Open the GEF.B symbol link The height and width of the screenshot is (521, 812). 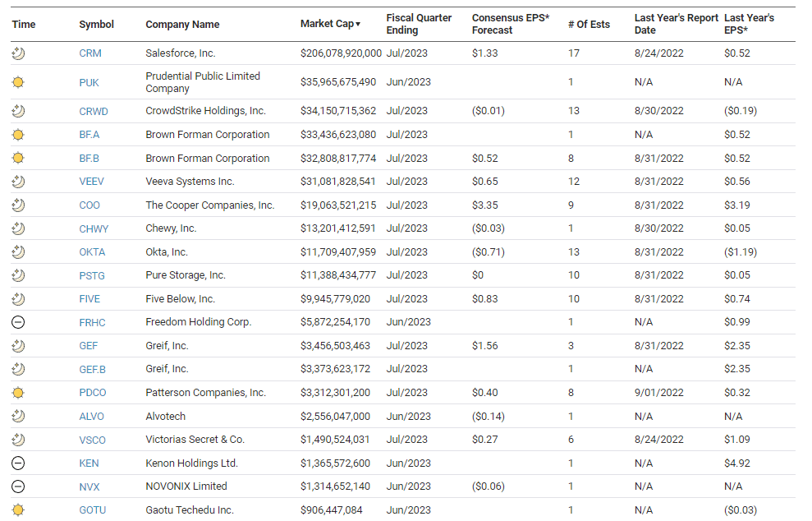coord(92,370)
